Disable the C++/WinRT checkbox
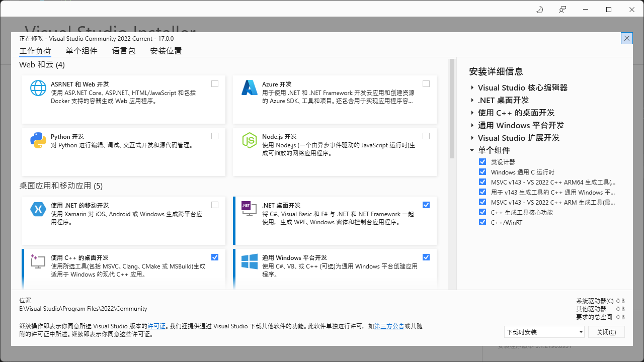 (482, 222)
